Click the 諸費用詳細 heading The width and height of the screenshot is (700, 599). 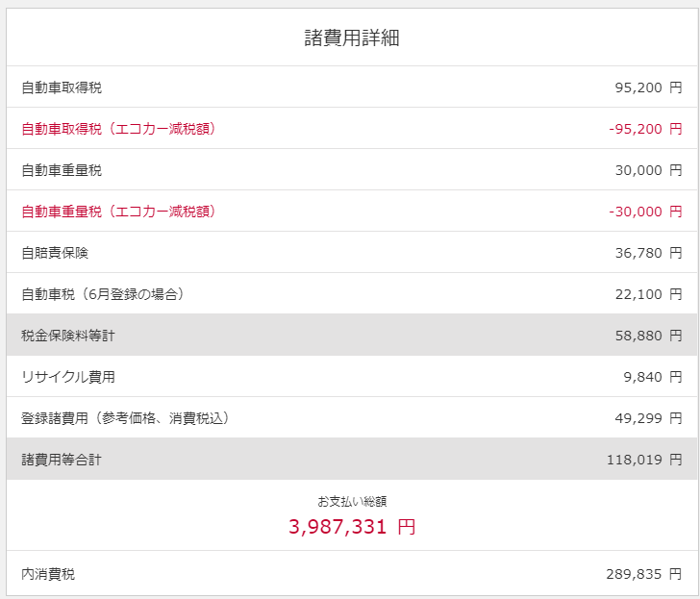tap(352, 37)
